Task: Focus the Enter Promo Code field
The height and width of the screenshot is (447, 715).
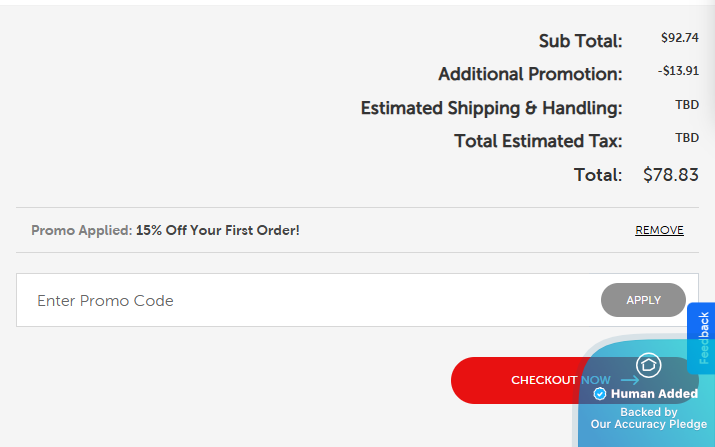Action: tap(300, 300)
